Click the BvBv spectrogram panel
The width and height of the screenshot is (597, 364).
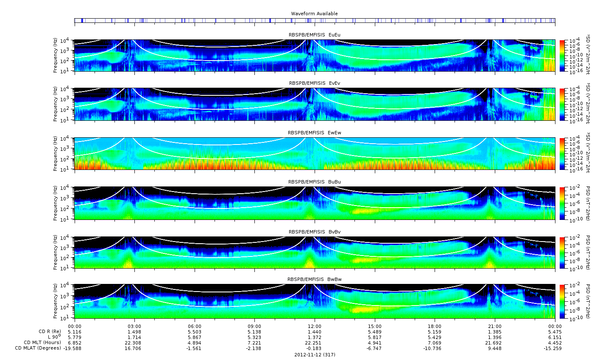[x=315, y=253]
